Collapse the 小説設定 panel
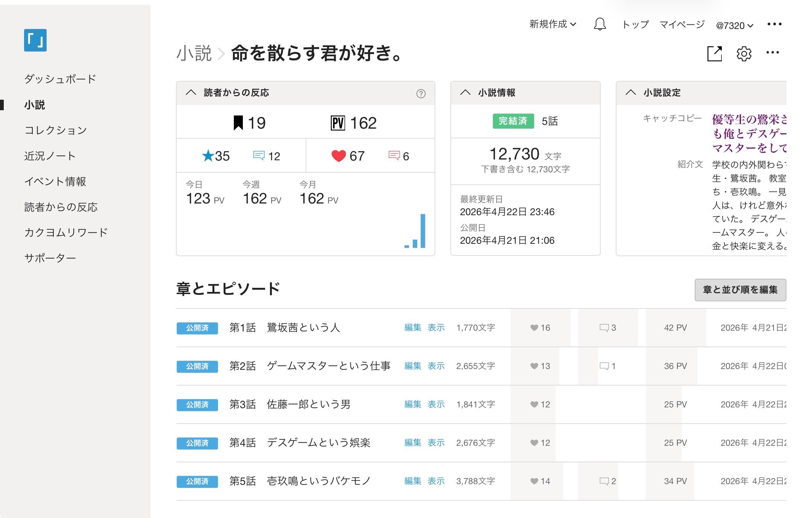The image size is (812, 518). pyautogui.click(x=631, y=93)
